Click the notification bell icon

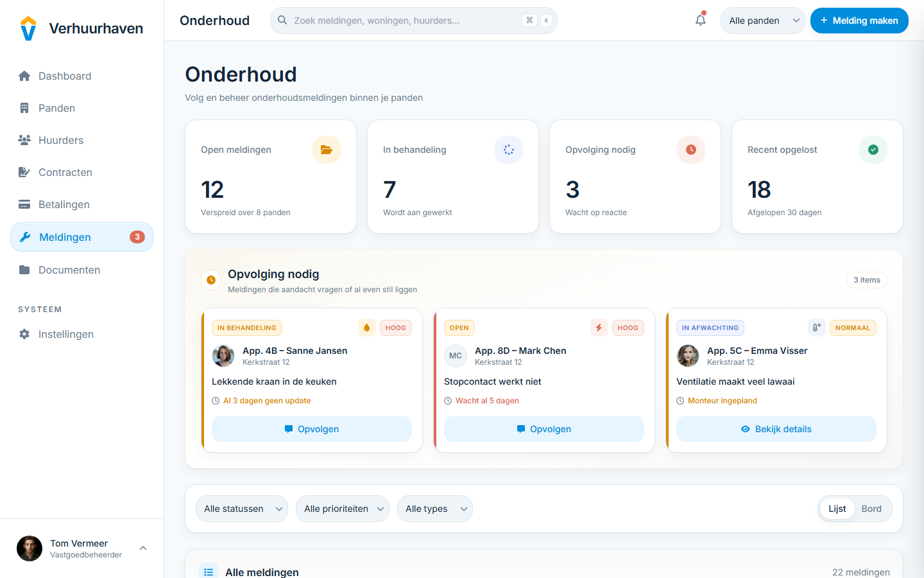coord(700,20)
